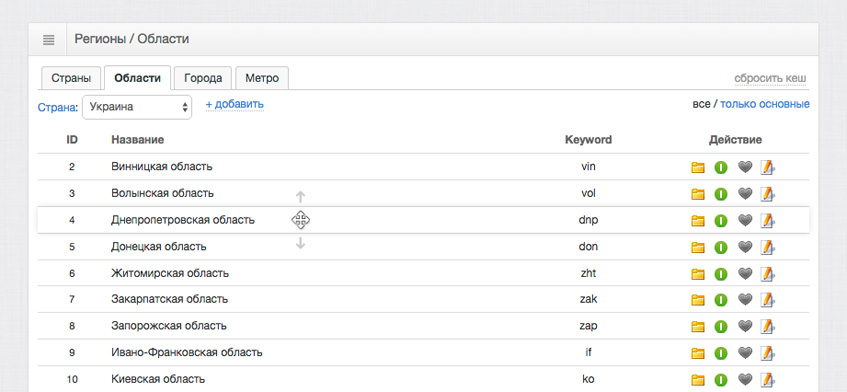The image size is (847, 392).
Task: Toggle gray heart favorite for Закарпатская область
Action: [745, 300]
